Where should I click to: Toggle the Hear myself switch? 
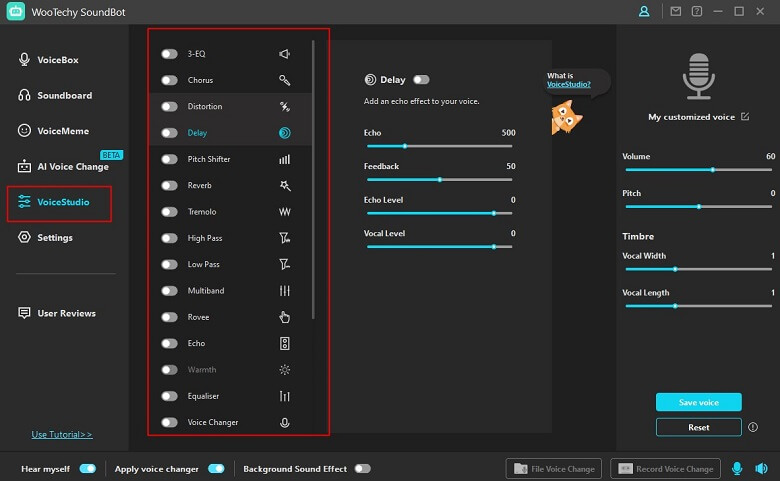pos(88,468)
